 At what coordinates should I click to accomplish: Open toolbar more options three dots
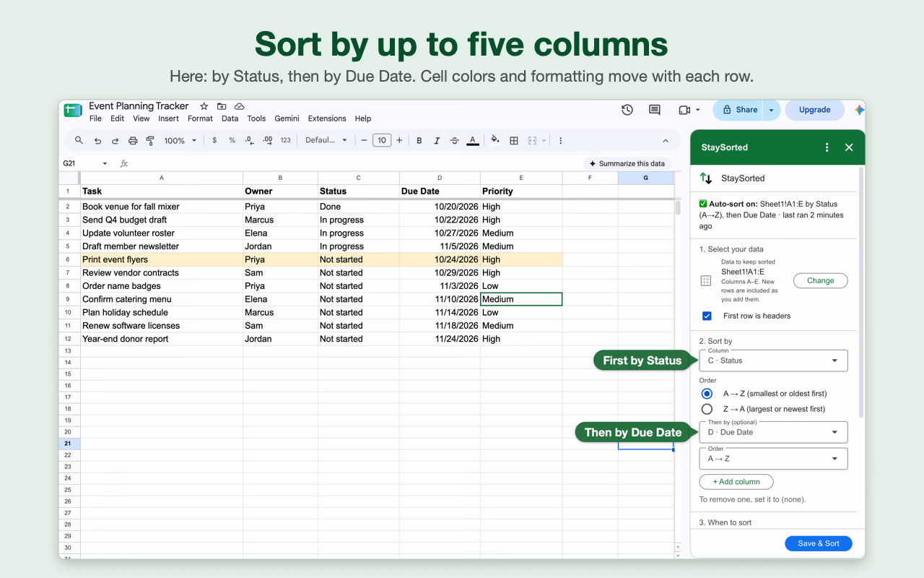[x=561, y=140]
